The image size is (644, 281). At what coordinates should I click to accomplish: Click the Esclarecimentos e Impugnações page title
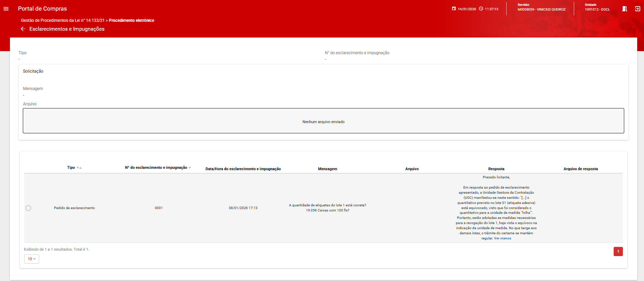click(67, 29)
